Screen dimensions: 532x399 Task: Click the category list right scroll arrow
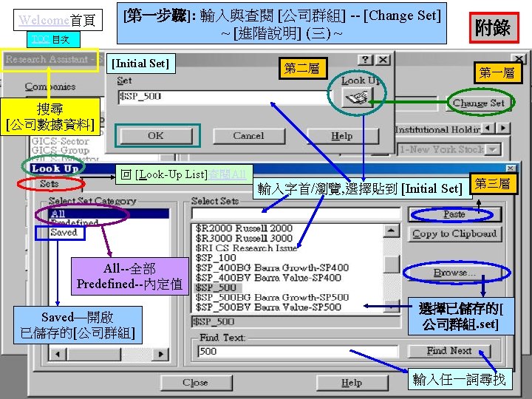[161, 354]
